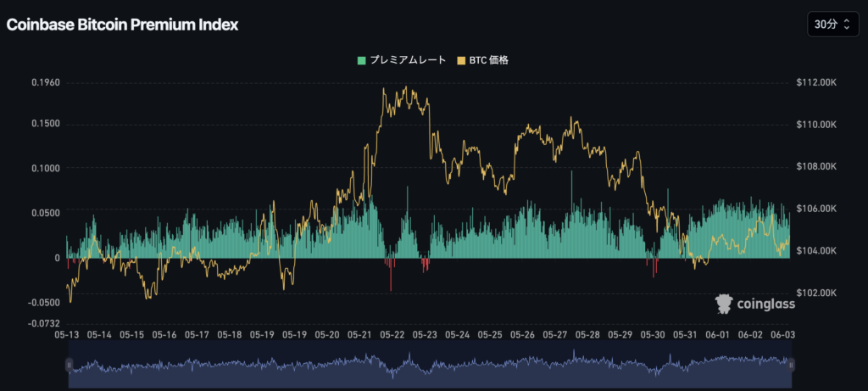Click the $110.00K price axis label
This screenshot has height=391, width=868.
coord(816,126)
